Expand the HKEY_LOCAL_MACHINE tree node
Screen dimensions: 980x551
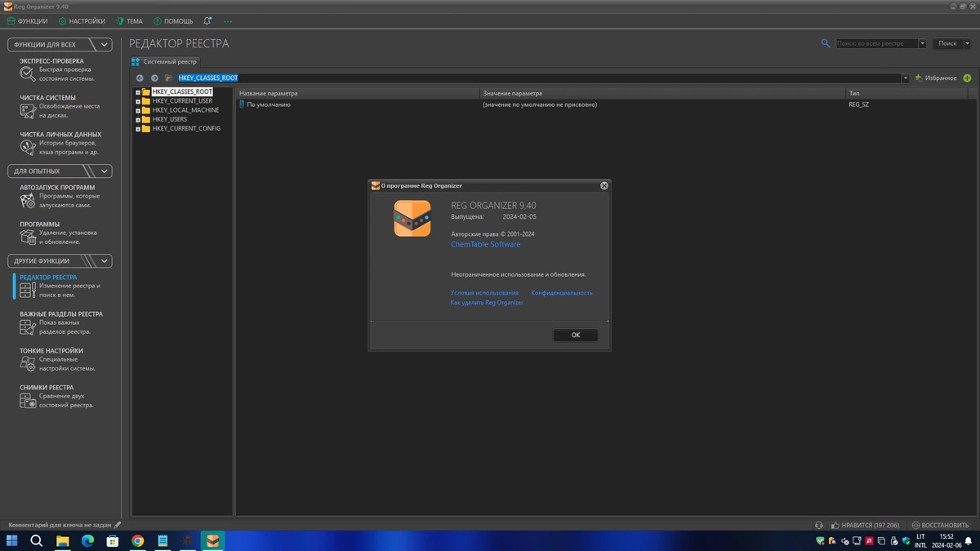pyautogui.click(x=138, y=110)
